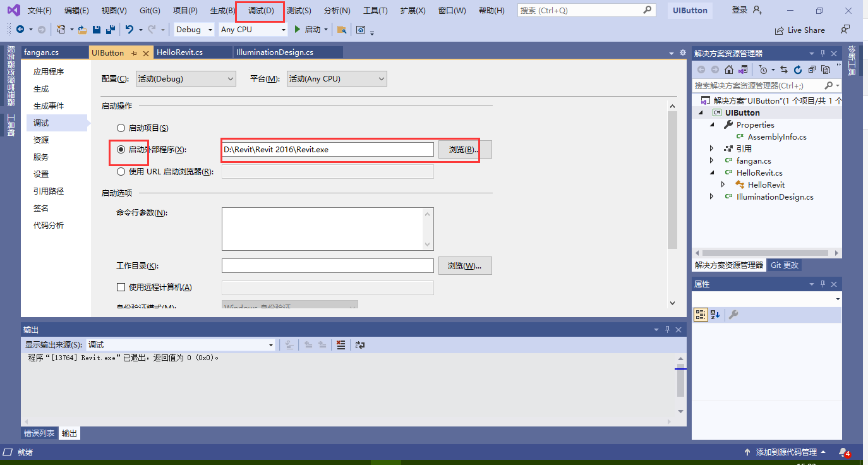Click the alphabetical sort icon in Properties panel

click(x=715, y=315)
